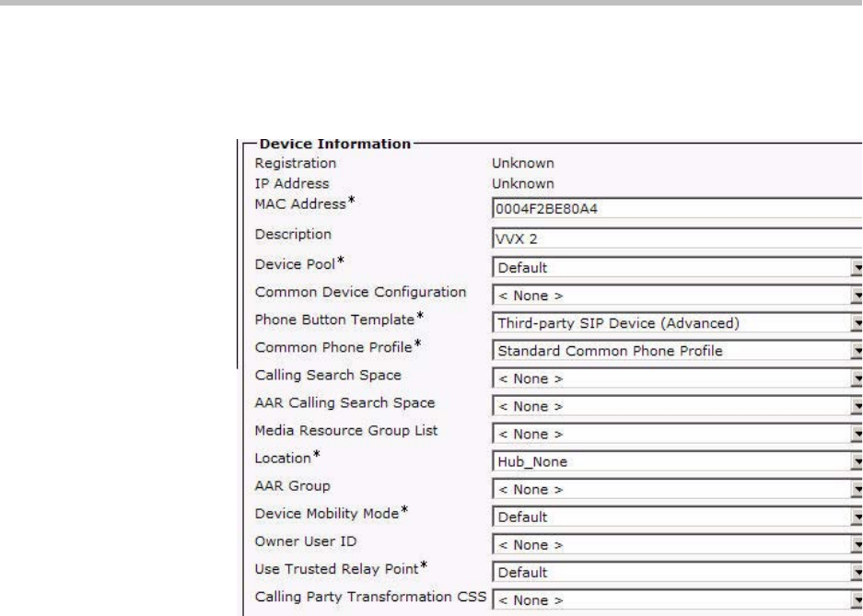
Task: Open the Calling Search Space dropdown
Action: [677, 378]
